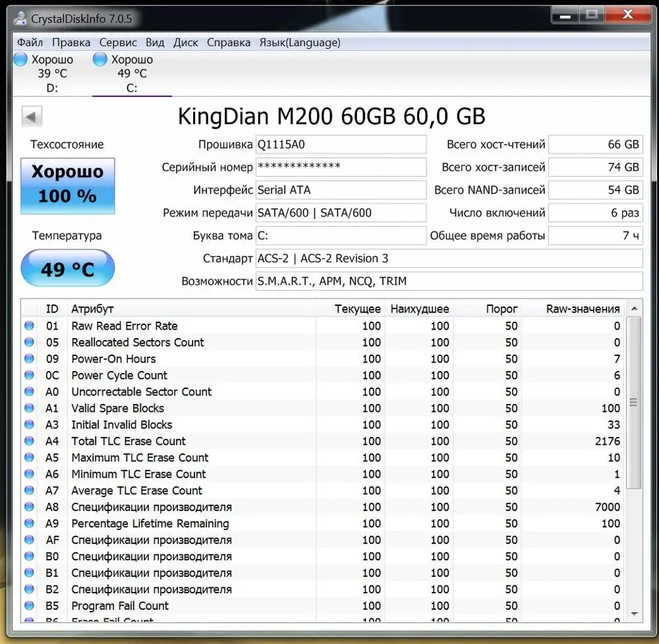Click status dot for Maximum TLC Erase Count
Screen dimensions: 659x644
pyautogui.click(x=29, y=457)
